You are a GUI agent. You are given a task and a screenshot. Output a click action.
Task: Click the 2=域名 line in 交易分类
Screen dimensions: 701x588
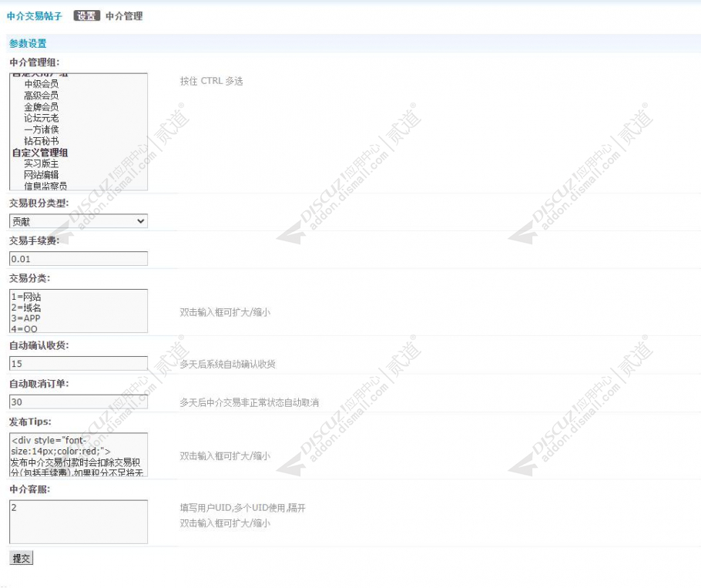[x=26, y=307]
